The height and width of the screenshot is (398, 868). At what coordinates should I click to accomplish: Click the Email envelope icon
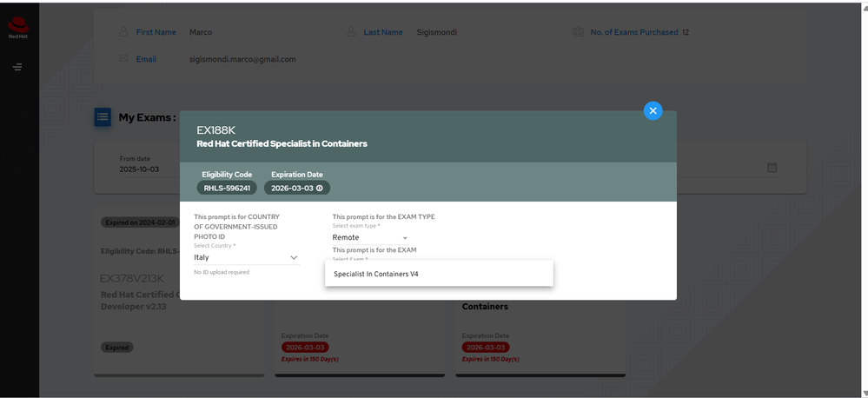(x=124, y=59)
